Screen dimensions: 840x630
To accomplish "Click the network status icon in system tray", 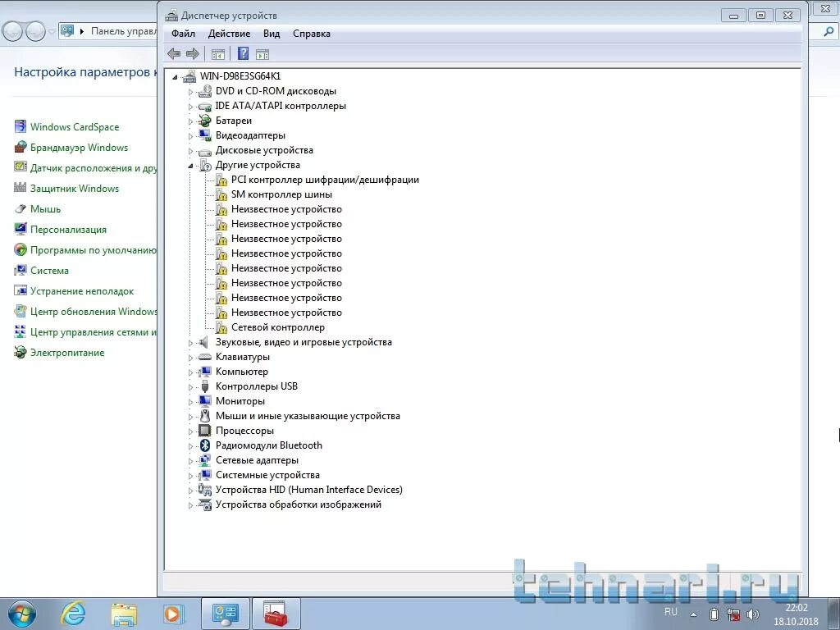I will point(733,614).
